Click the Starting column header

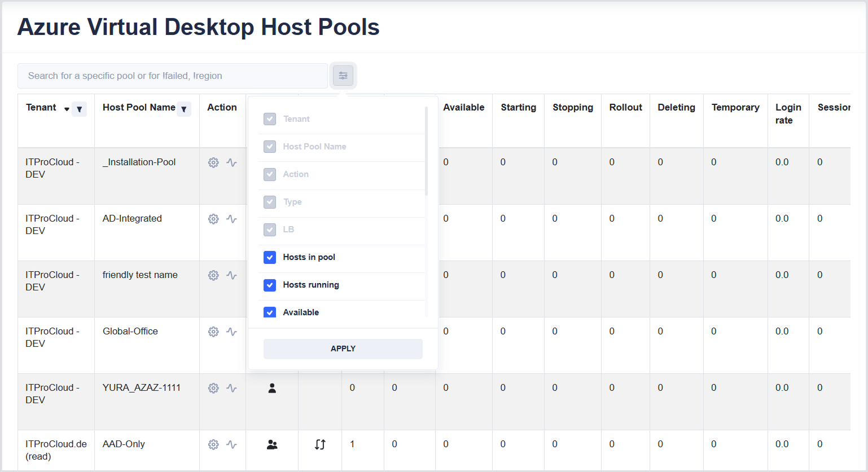(x=519, y=107)
